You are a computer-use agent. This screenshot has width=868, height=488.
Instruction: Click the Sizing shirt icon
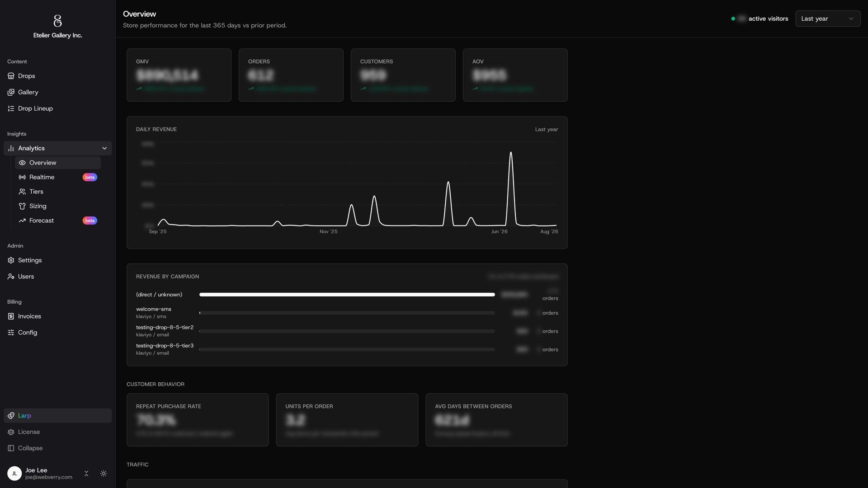[22, 206]
